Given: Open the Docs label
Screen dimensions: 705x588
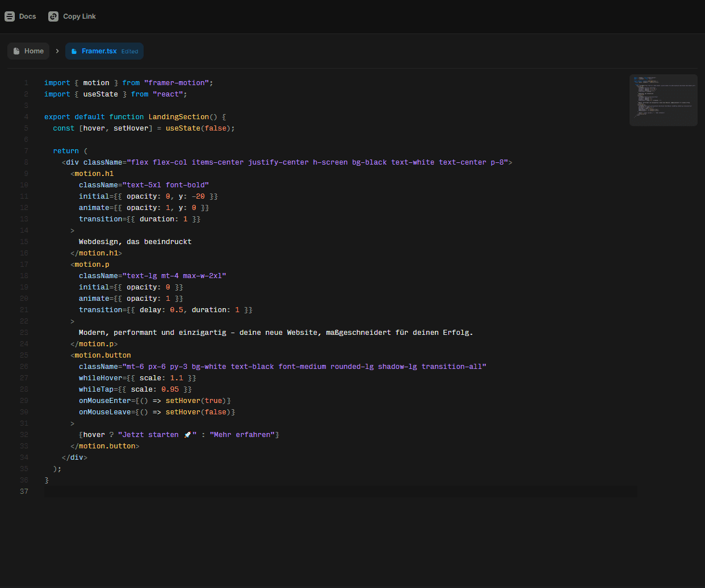Looking at the screenshot, I should point(27,16).
